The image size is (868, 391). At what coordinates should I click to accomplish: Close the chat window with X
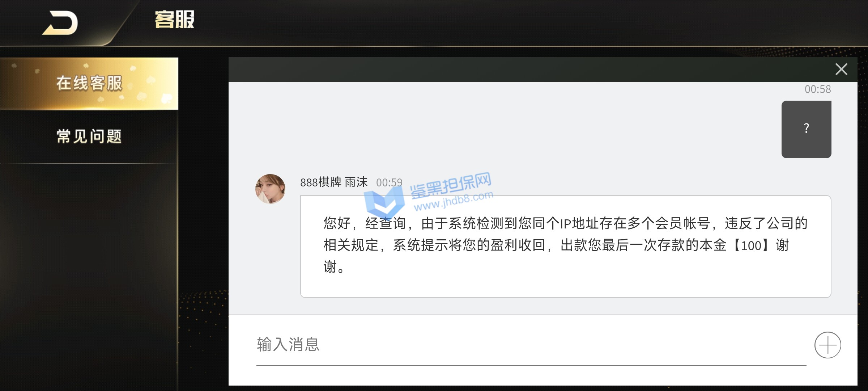[x=841, y=69]
